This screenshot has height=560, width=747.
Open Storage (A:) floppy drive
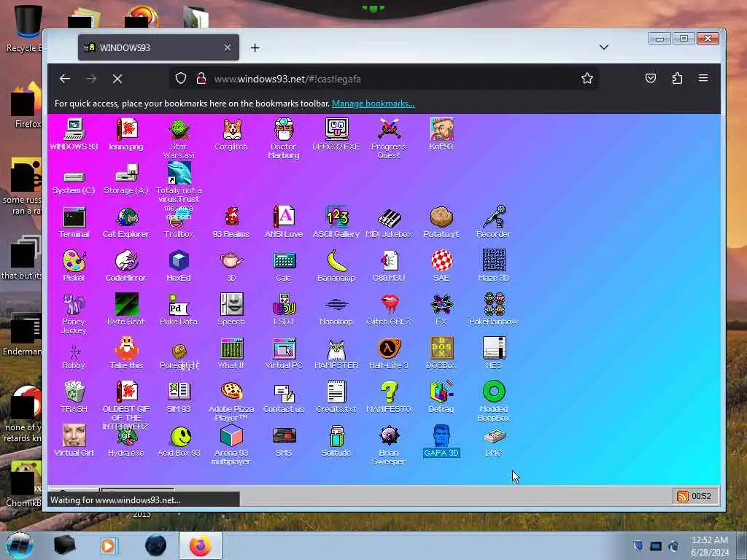[126, 179]
